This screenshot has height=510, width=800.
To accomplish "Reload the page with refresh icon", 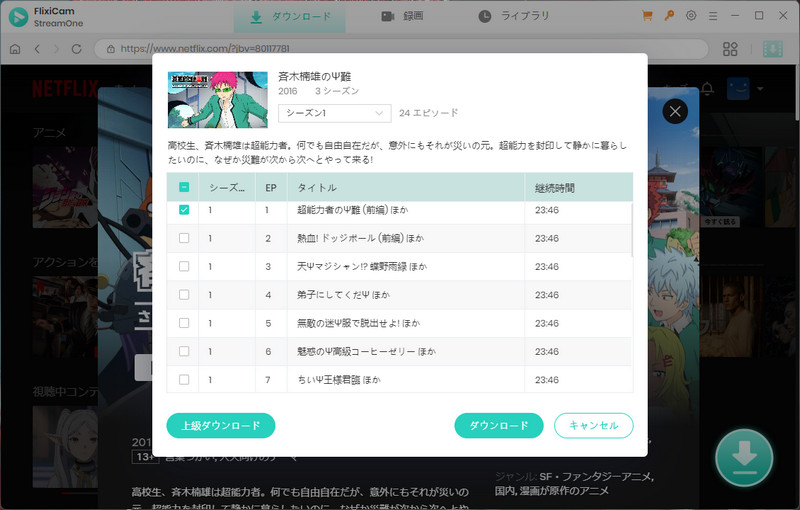I will [77, 49].
